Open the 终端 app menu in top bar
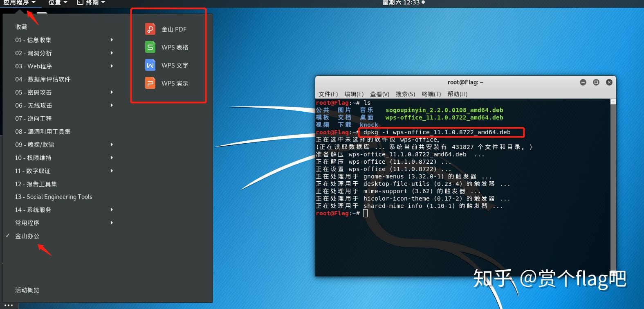The height and width of the screenshot is (309, 644). tap(91, 2)
